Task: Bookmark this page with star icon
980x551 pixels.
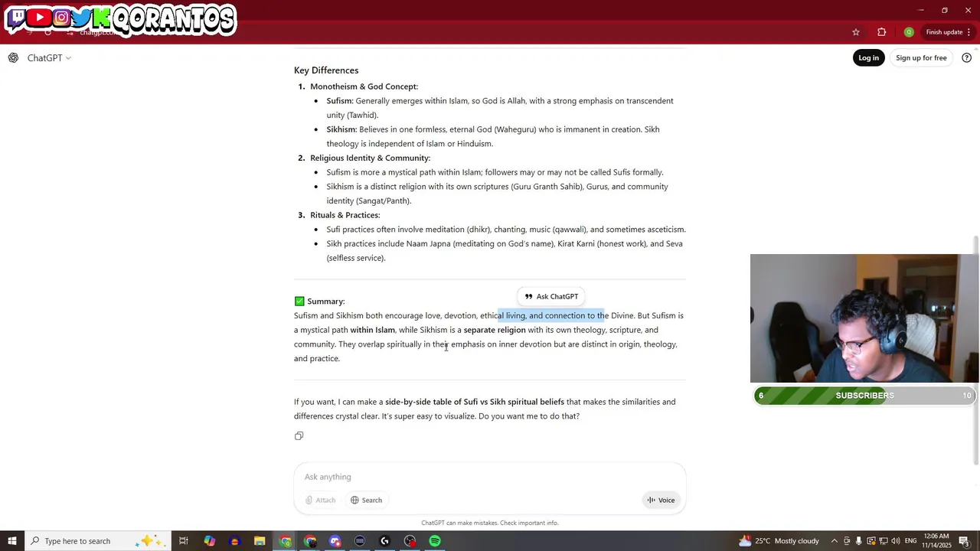Action: 856,32
